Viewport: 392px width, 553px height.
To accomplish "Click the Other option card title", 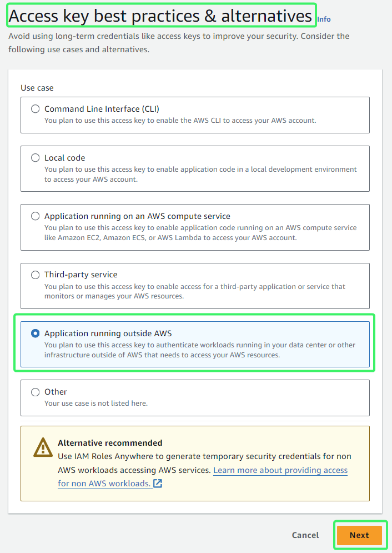I will click(x=56, y=392).
